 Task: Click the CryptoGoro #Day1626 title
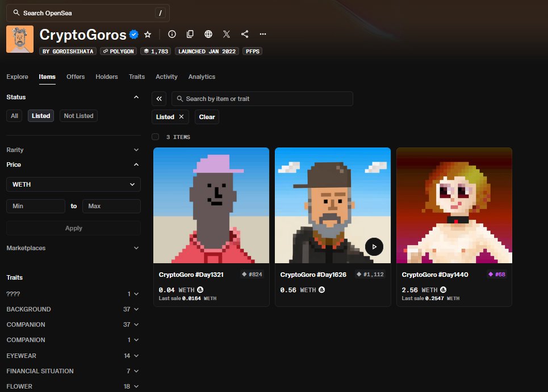coord(313,275)
